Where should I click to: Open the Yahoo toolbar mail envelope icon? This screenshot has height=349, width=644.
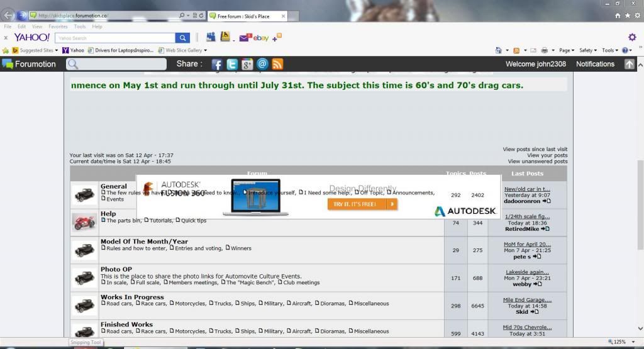coord(245,38)
